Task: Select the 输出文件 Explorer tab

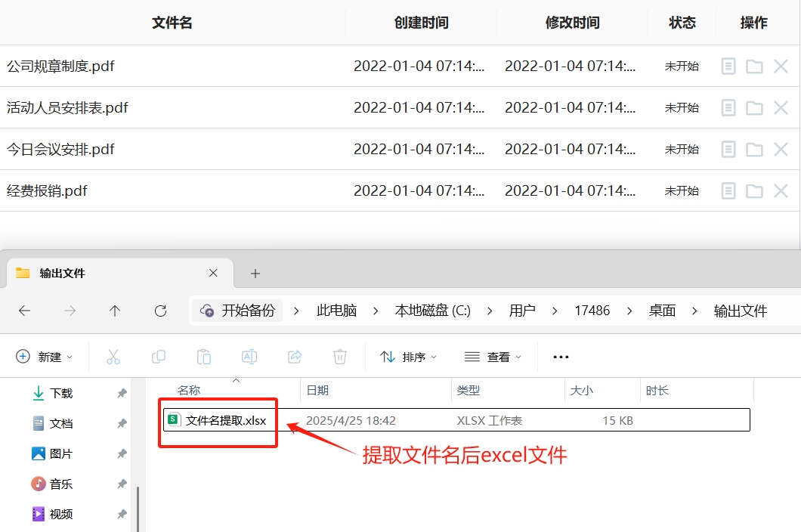Action: point(120,274)
